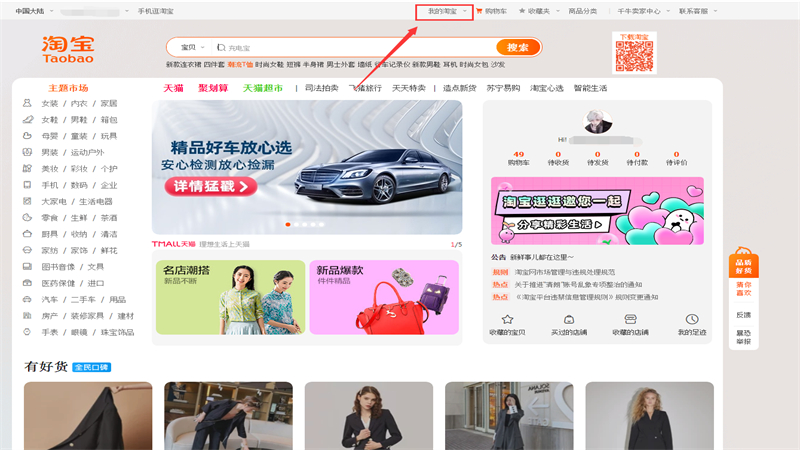Viewport: 800px width, 450px height.
Task: Click the icon beside 零食 category
Action: (x=27, y=217)
